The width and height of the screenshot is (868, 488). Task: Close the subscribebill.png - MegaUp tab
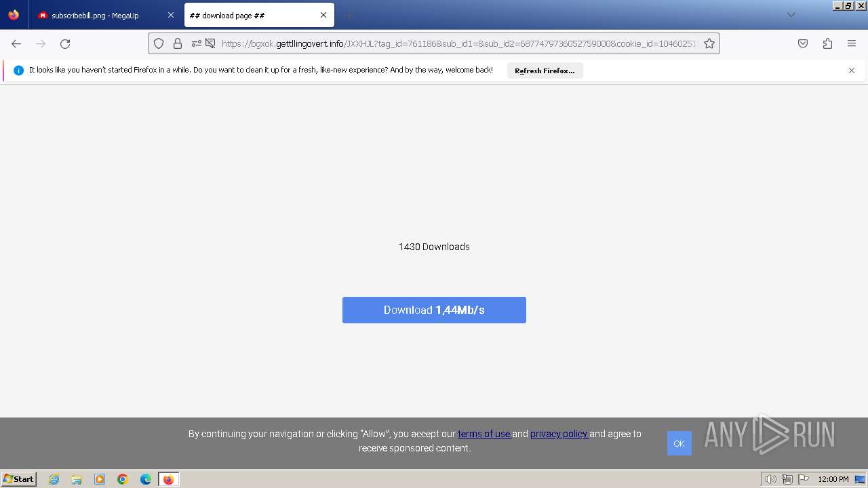pos(171,15)
